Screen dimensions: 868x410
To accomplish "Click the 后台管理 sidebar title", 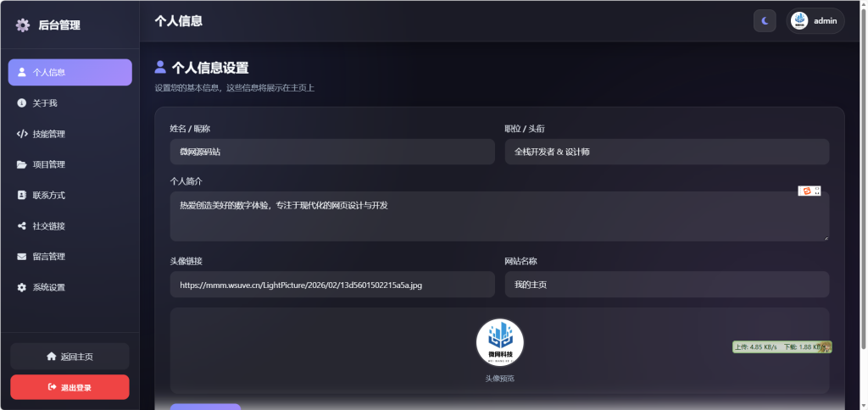I will tap(59, 25).
